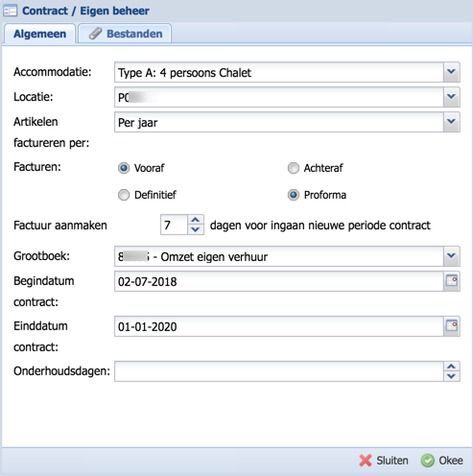Choose the Definitief radio option
Screen dimensions: 473x476
click(x=124, y=195)
